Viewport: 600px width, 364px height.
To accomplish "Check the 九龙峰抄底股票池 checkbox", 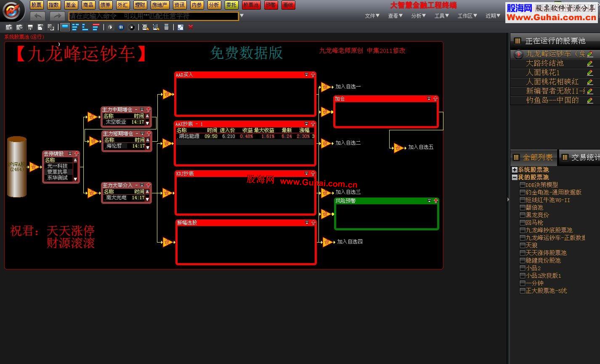I will click(522, 230).
